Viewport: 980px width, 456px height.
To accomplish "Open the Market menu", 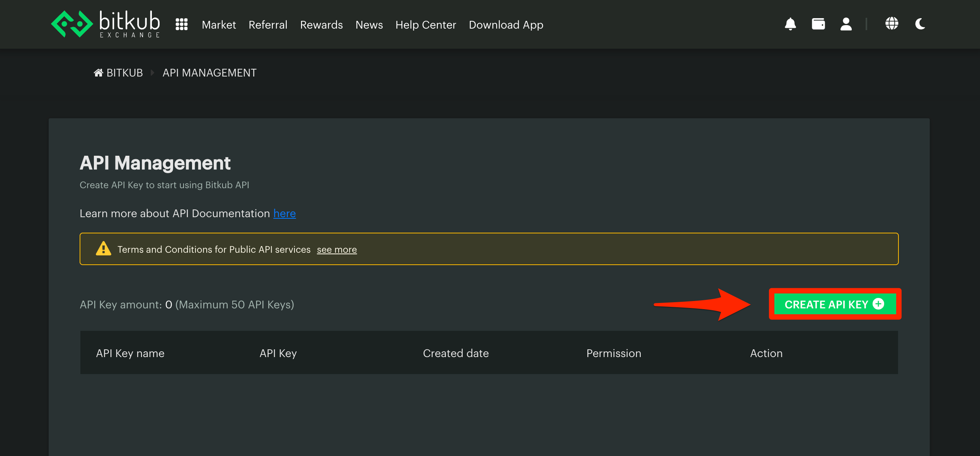I will coord(219,25).
